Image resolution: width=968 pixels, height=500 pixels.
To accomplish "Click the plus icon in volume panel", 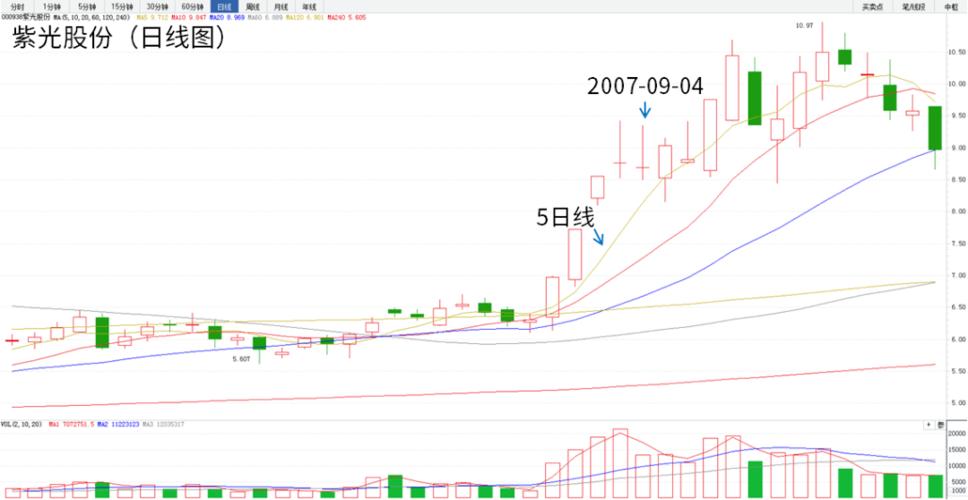I will point(928,425).
